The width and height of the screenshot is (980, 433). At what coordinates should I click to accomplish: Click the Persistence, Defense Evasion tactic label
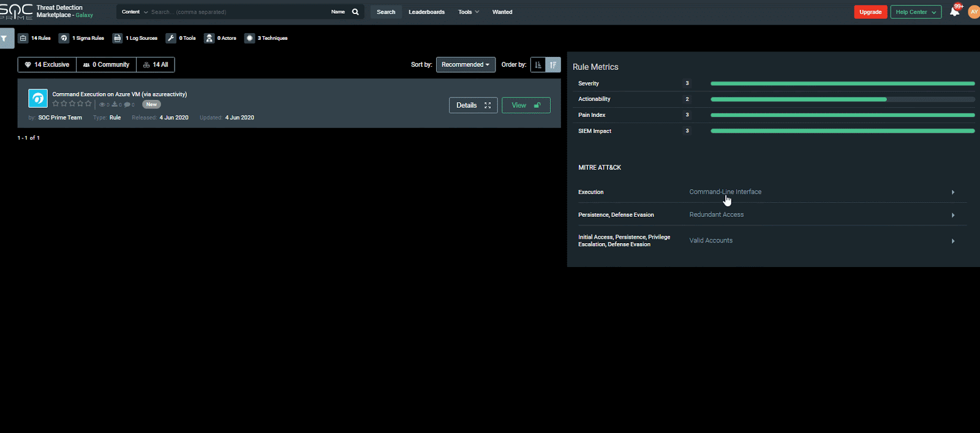(x=616, y=215)
